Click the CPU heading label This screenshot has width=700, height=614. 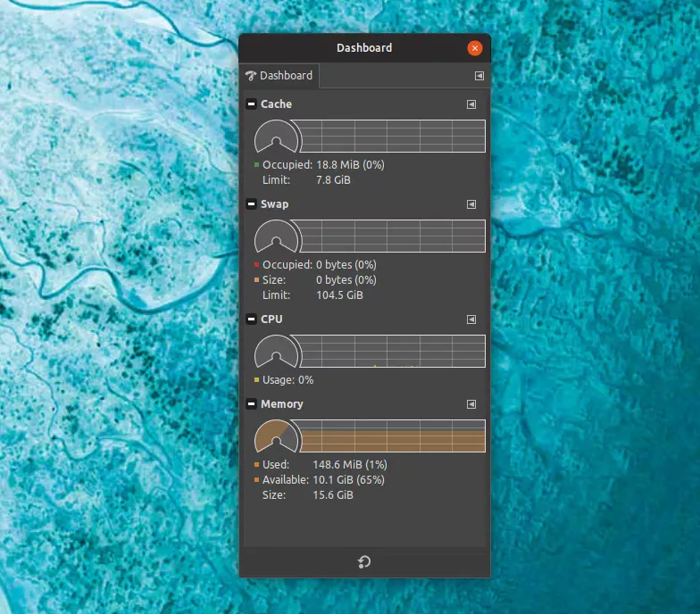271,319
